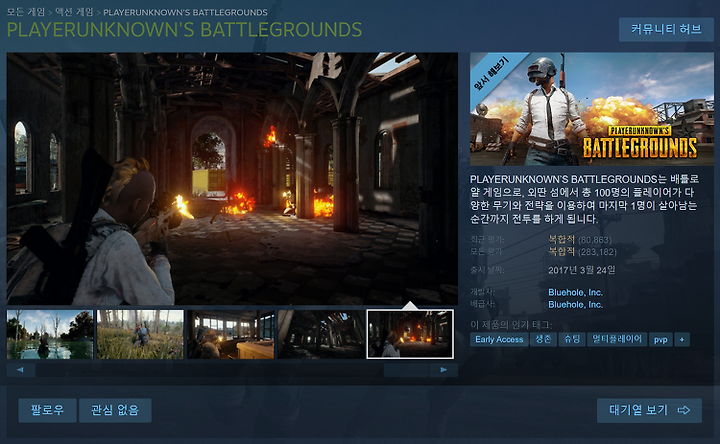Click the left arrow of thumbnail strip

[21, 370]
